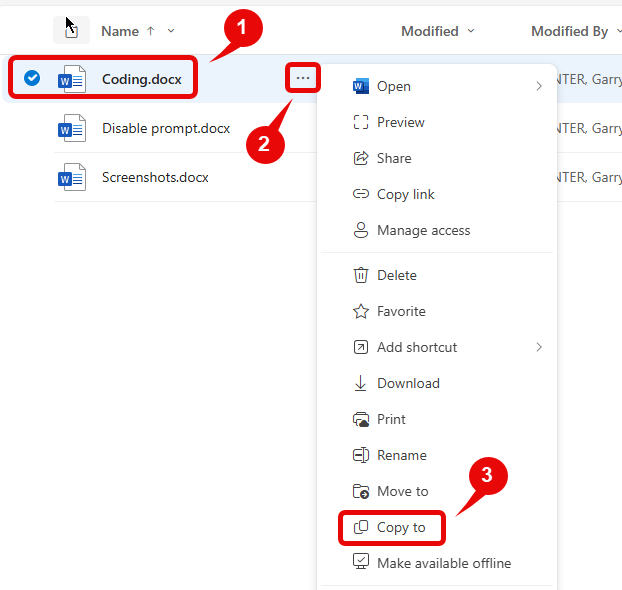This screenshot has width=622, height=590.
Task: Open the Disable prompt.docx file name
Action: click(x=165, y=129)
